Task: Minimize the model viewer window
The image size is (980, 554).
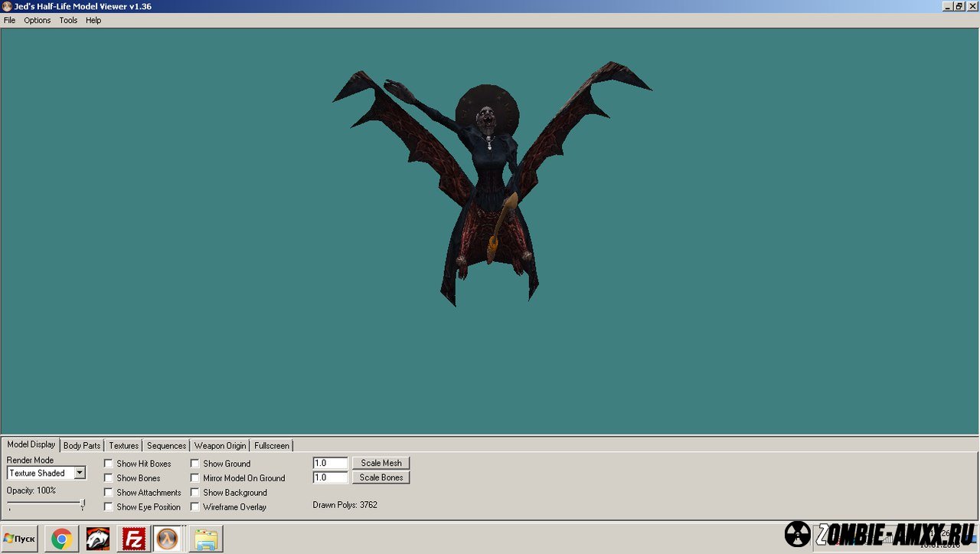Action: [x=948, y=6]
